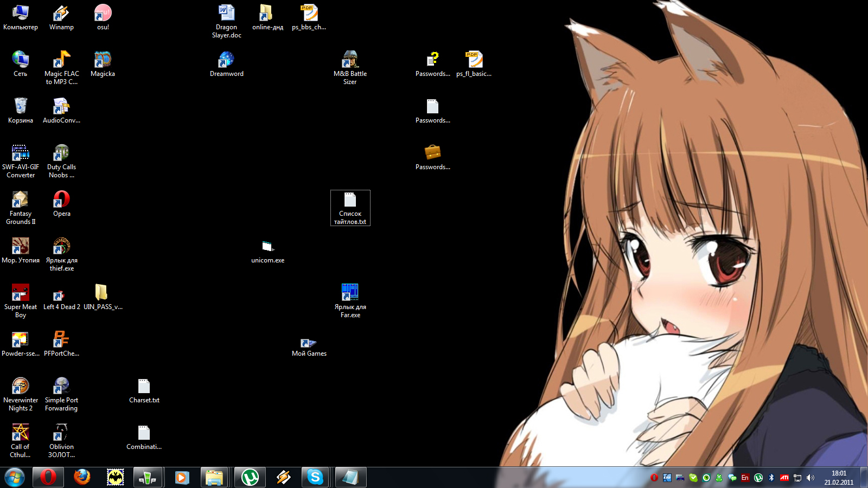The image size is (868, 488).
Task: Select the unicom.exe file icon
Action: point(267,247)
